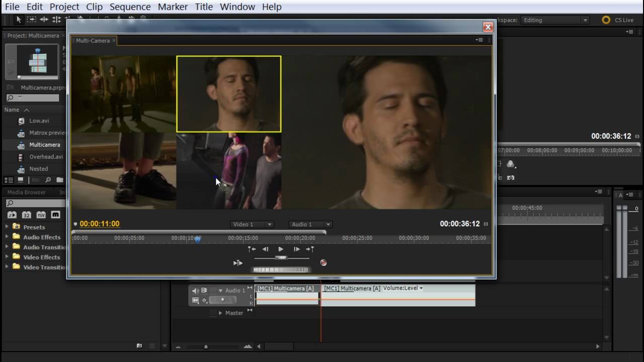This screenshot has height=362, width=644.
Task: Open the Title menu
Action: 204,7
